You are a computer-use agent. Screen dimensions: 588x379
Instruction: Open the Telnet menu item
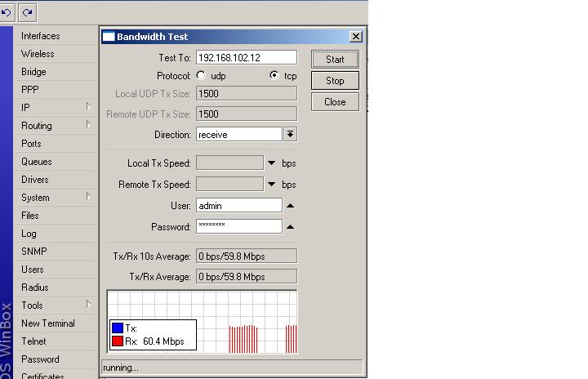click(56, 341)
